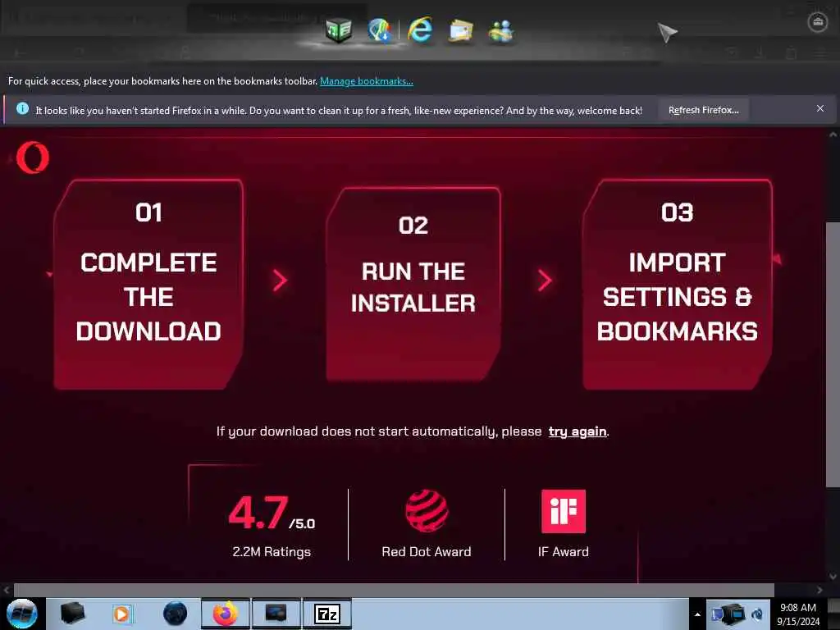Open the black box taskbar icon

(x=72, y=614)
